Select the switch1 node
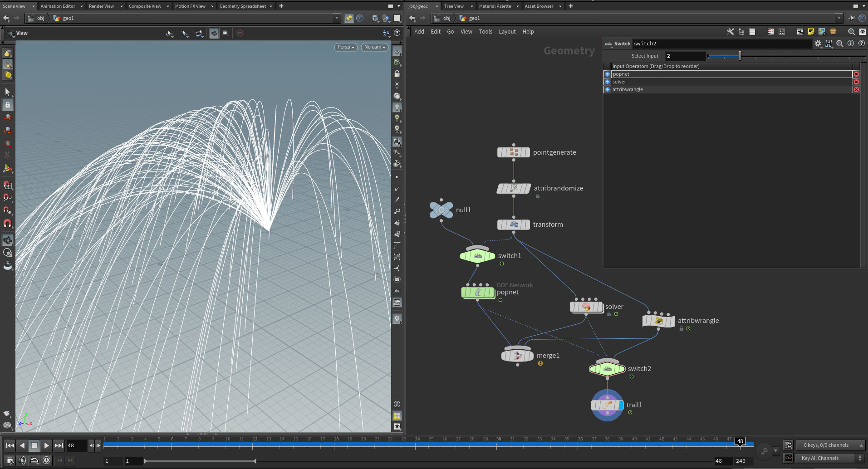868x469 pixels. [x=477, y=256]
